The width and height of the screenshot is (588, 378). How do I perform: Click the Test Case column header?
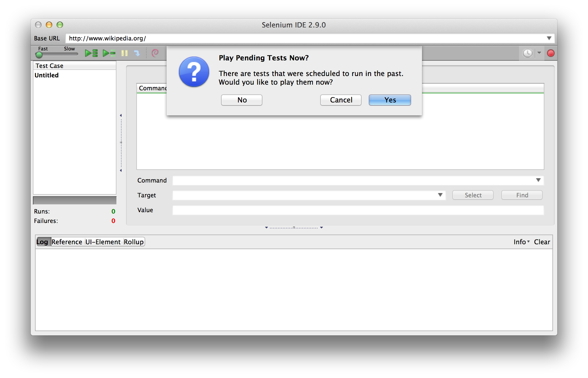[74, 66]
